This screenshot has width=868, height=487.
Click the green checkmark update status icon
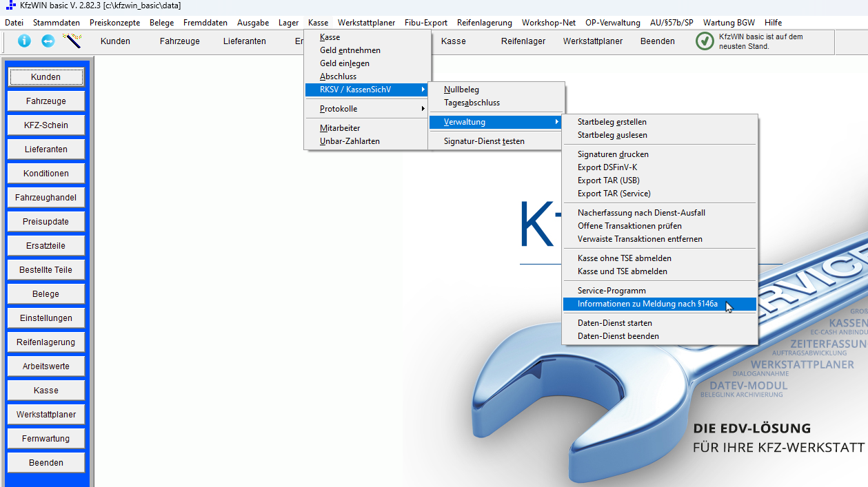click(x=705, y=41)
